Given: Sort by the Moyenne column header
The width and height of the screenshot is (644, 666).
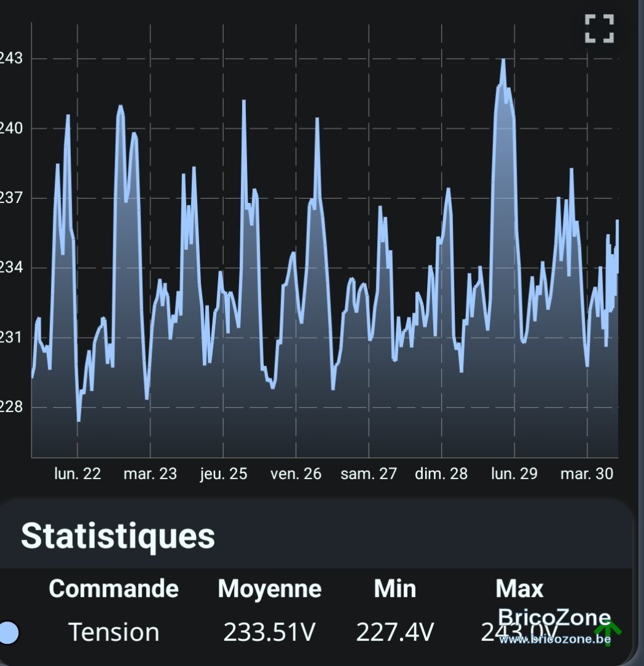Looking at the screenshot, I should (x=269, y=589).
